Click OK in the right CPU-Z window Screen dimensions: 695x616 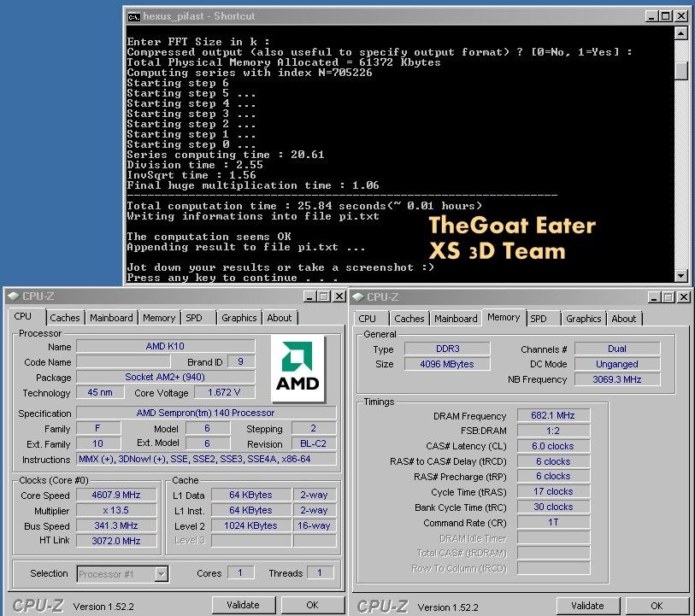point(657,606)
